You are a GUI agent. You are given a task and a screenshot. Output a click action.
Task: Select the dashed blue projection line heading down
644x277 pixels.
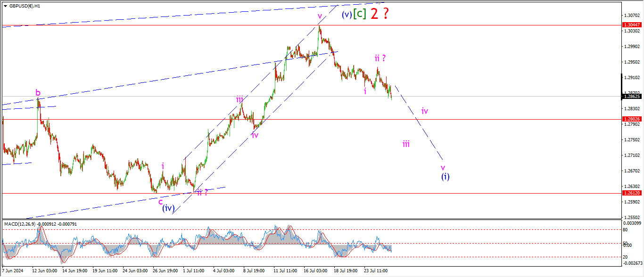[420, 123]
